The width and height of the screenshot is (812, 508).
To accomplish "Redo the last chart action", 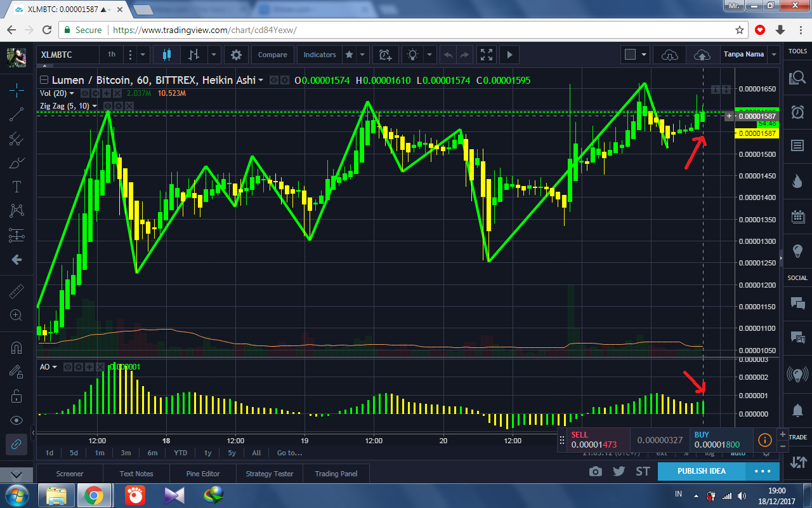I will click(464, 55).
